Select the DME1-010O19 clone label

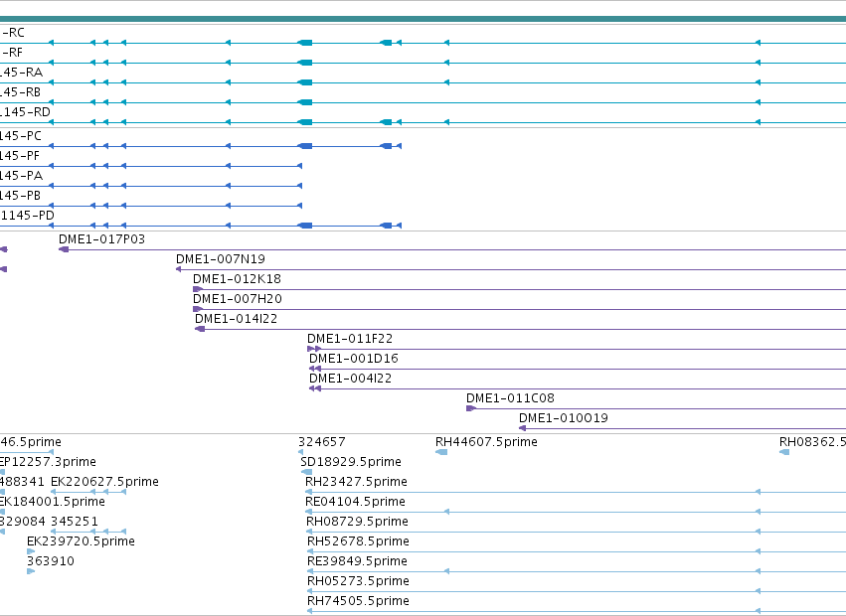tap(564, 418)
